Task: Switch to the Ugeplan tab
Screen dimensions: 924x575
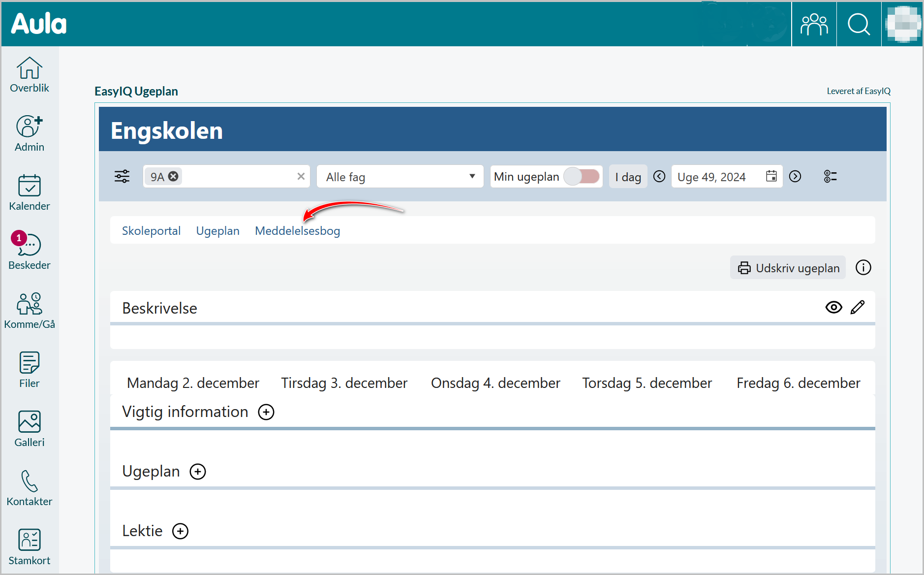Action: (x=217, y=230)
